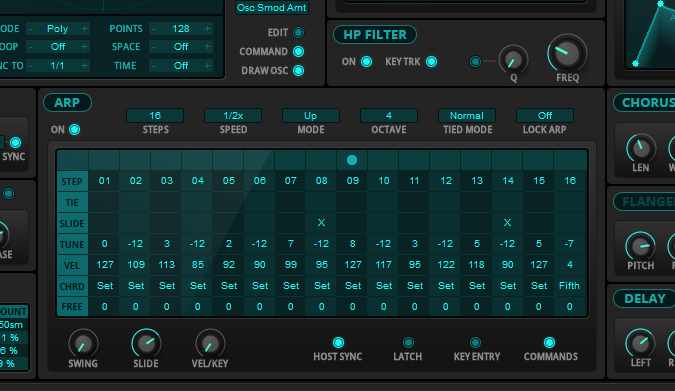The width and height of the screenshot is (675, 391).
Task: Open the OCTAVE selector showing 4
Action: point(389,115)
